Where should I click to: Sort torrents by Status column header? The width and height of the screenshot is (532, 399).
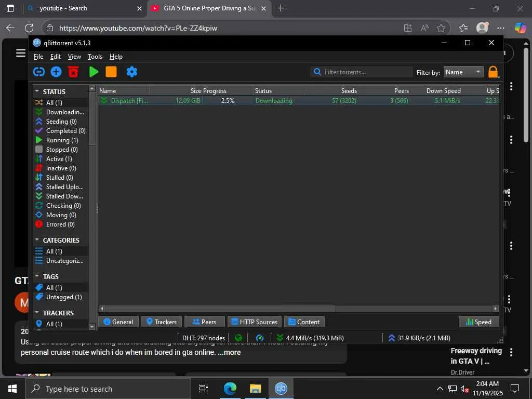279,90
